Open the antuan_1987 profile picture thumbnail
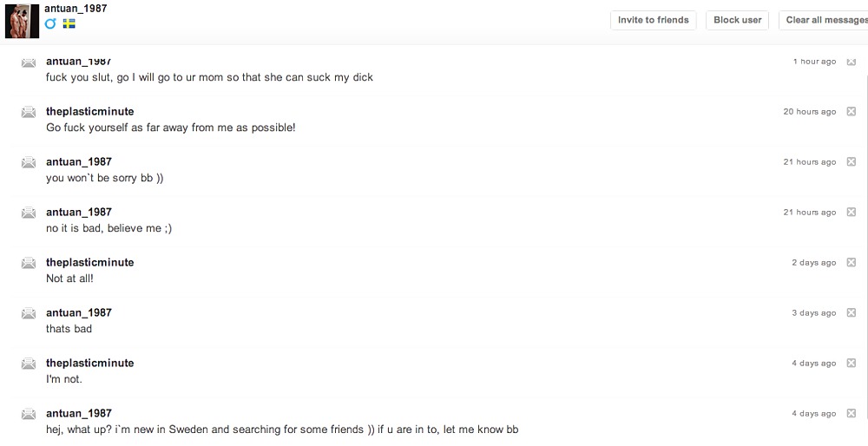Viewport: 868px width, 446px height. [23, 21]
